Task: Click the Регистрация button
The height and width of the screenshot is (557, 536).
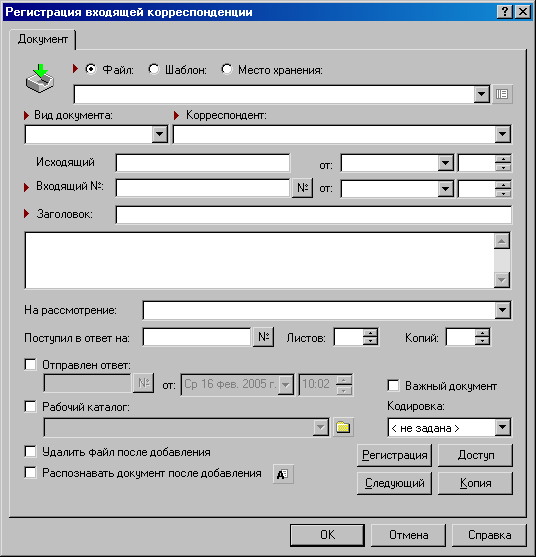Action: [394, 455]
